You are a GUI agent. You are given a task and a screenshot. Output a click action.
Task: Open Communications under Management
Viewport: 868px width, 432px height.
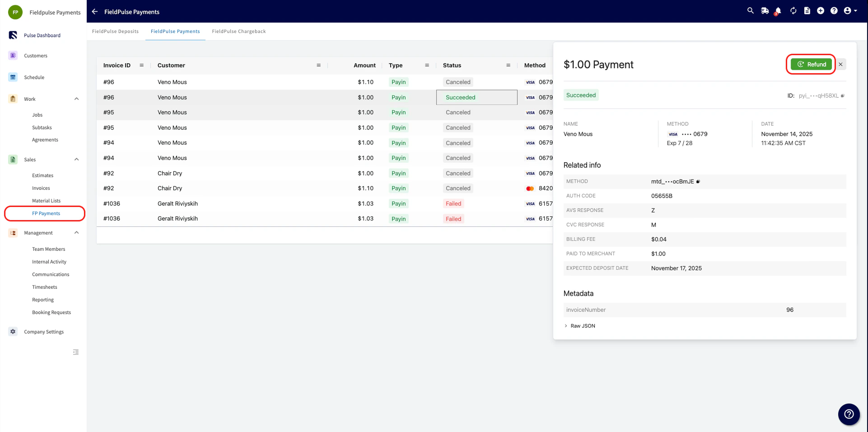click(x=51, y=274)
